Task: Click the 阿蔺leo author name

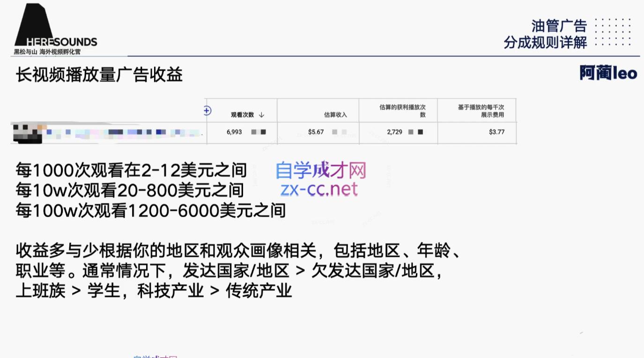Action: (x=607, y=73)
